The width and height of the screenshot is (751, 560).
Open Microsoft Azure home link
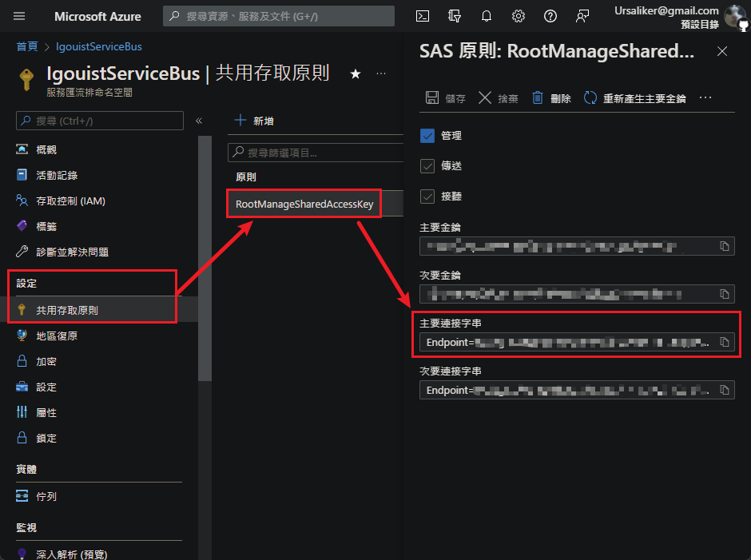coord(97,16)
